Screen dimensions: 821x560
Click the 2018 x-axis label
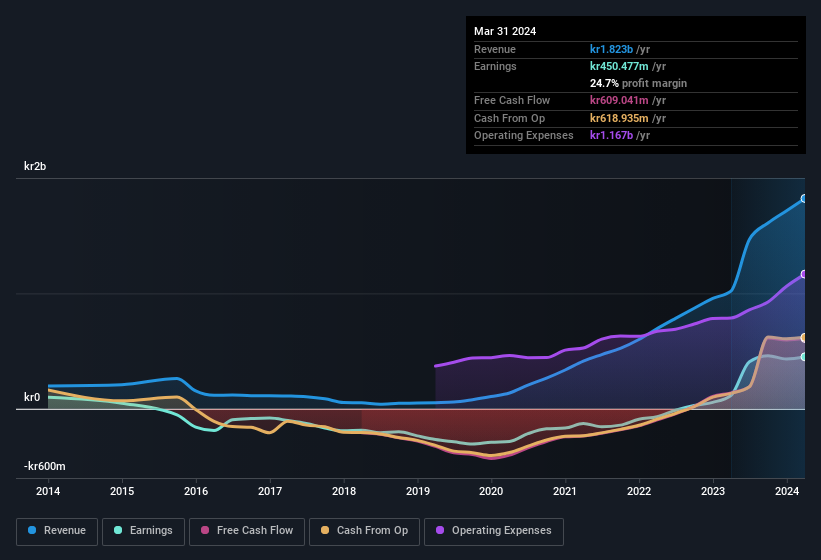(x=344, y=491)
